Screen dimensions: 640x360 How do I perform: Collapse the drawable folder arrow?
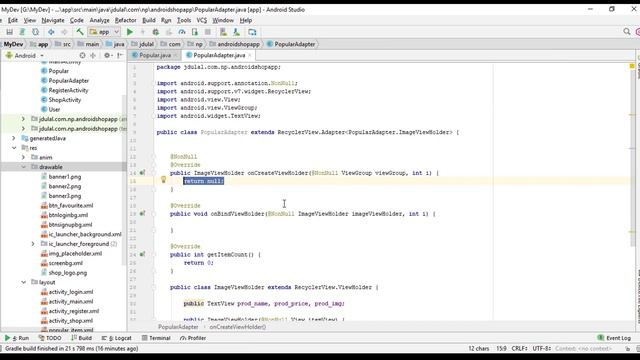23,167
